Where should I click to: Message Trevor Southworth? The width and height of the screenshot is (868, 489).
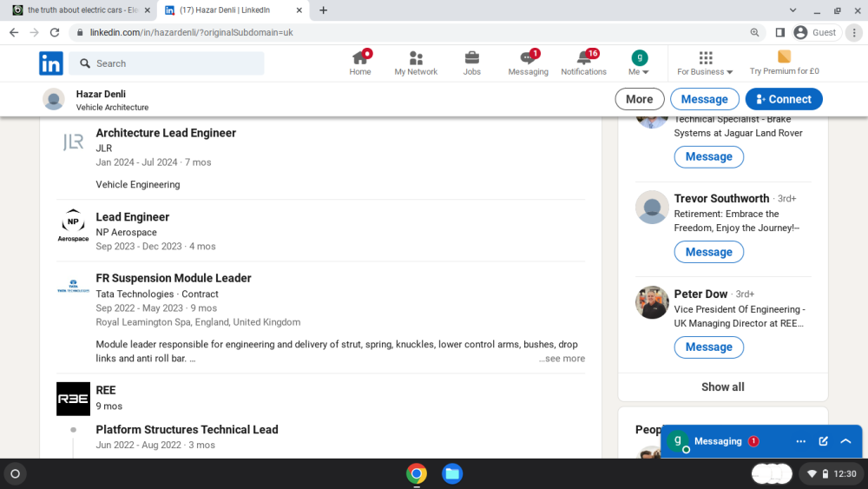click(708, 252)
